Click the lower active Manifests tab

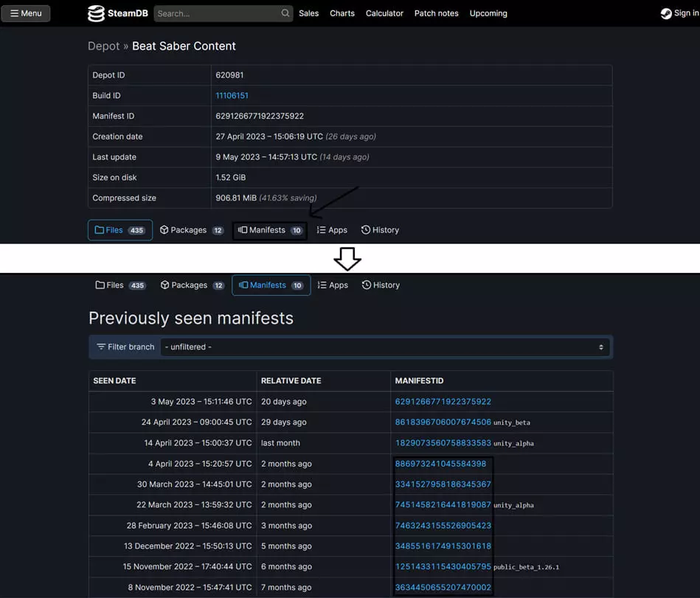point(271,285)
